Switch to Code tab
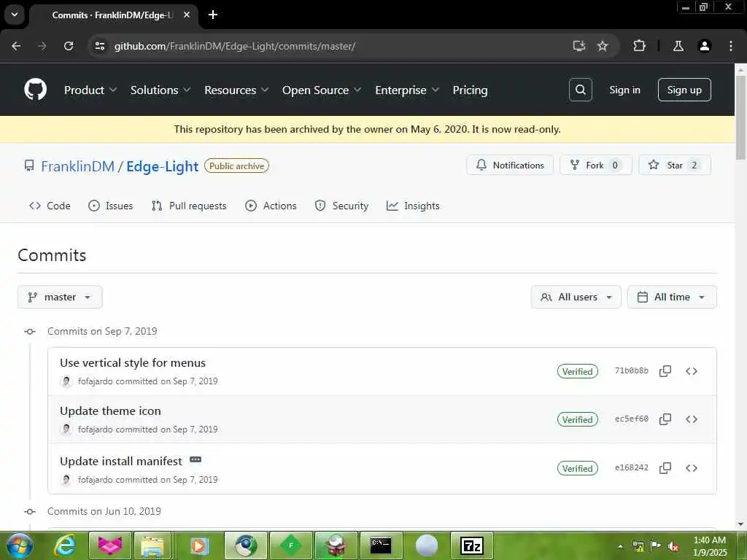 pyautogui.click(x=50, y=206)
